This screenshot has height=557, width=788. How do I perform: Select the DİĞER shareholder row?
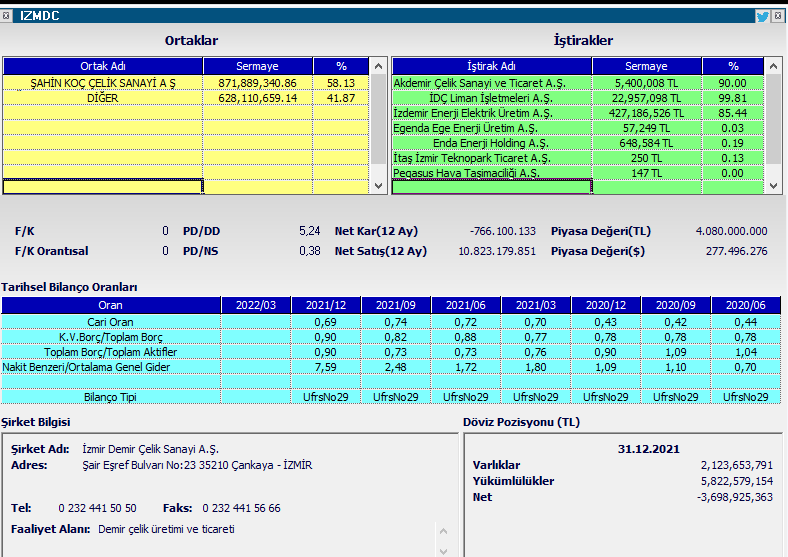click(x=186, y=98)
